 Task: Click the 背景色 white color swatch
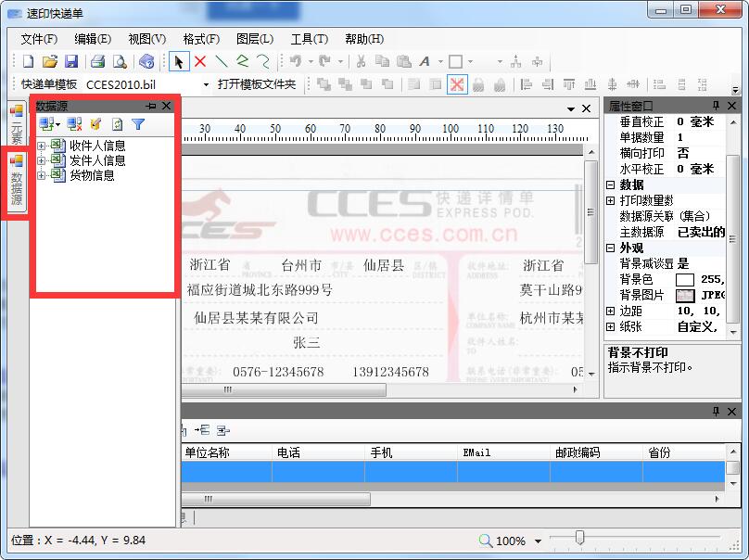point(685,279)
